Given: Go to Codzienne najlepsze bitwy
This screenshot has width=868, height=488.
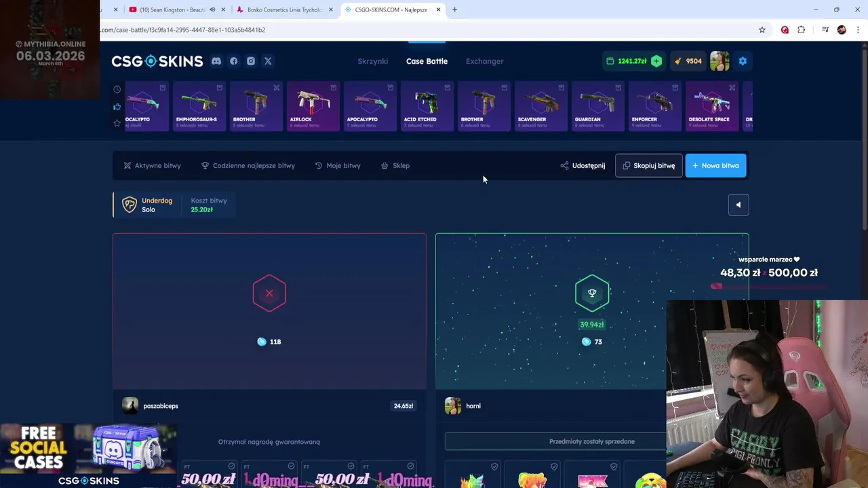Looking at the screenshot, I should point(248,165).
